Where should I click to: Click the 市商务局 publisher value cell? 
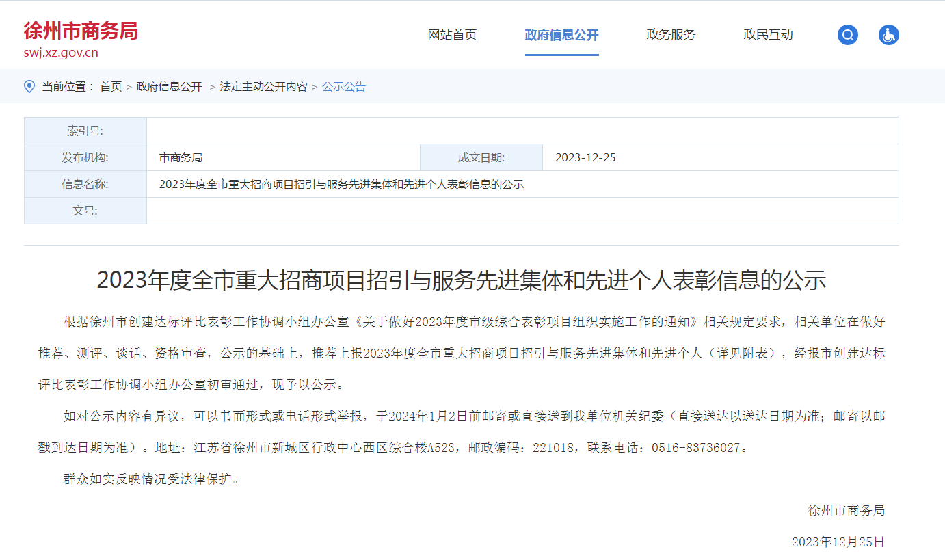tap(181, 158)
